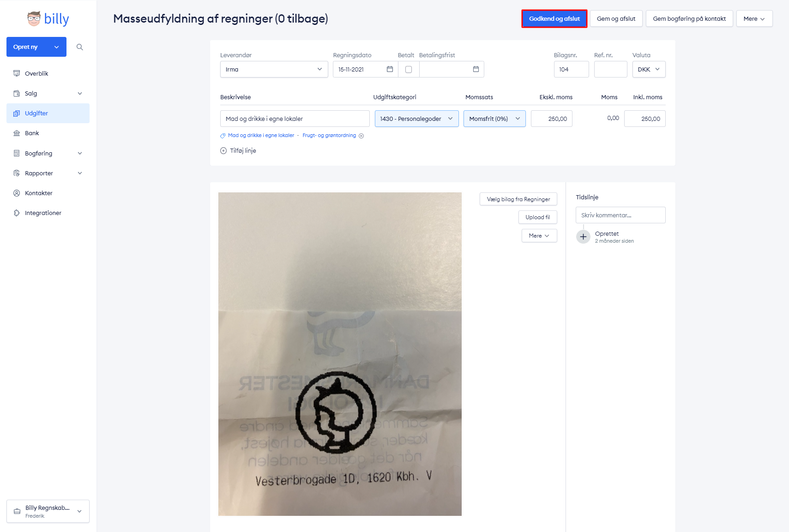Open the Regningsdato calendar icon
Viewport: 789px width, 532px height.
pos(390,69)
